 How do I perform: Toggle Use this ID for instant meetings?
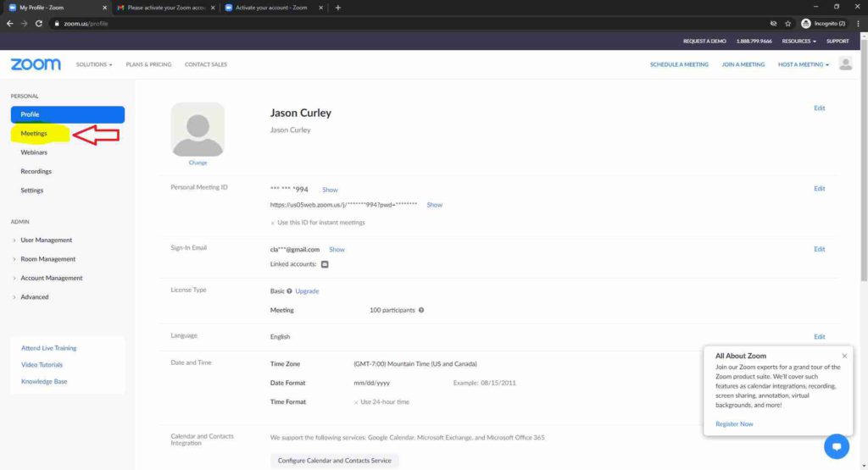click(x=272, y=223)
